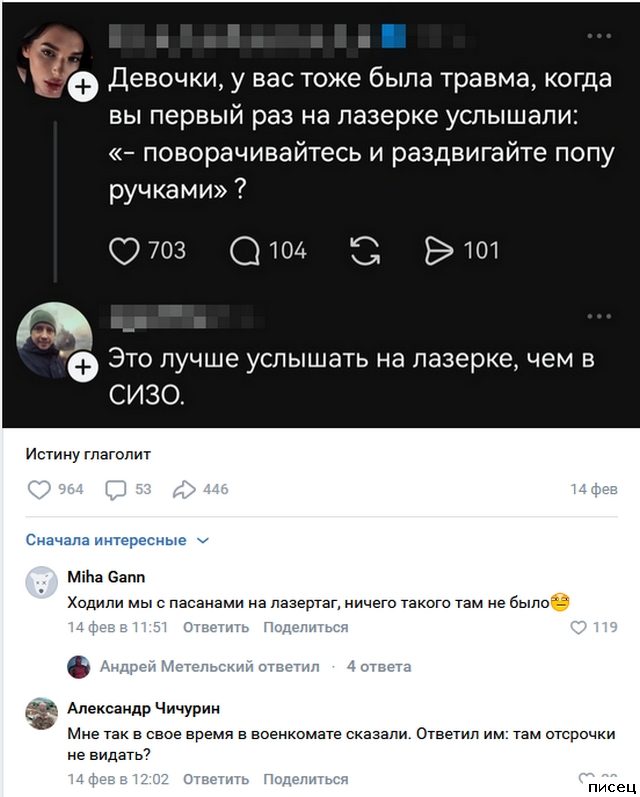This screenshot has width=640, height=797.
Task: Click Miha Gann's avatar thumbnail
Action: [41, 583]
